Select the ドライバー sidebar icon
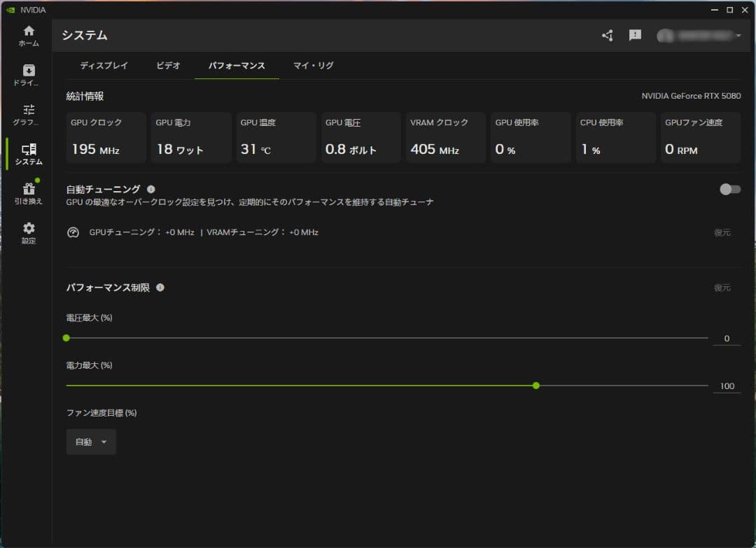 pos(28,73)
